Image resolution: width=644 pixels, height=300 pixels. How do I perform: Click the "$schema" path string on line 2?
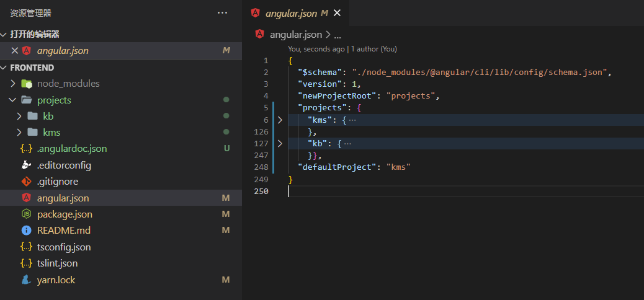coord(480,73)
